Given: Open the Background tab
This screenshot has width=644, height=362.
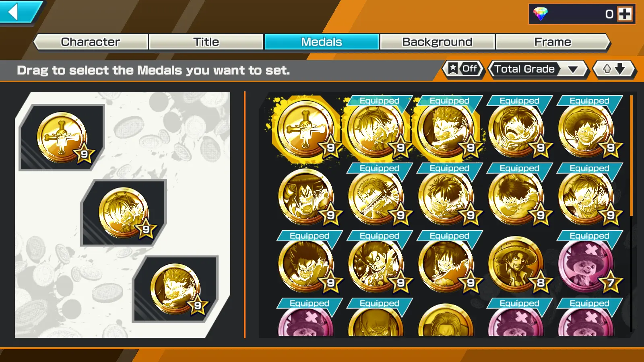Looking at the screenshot, I should point(437,42).
